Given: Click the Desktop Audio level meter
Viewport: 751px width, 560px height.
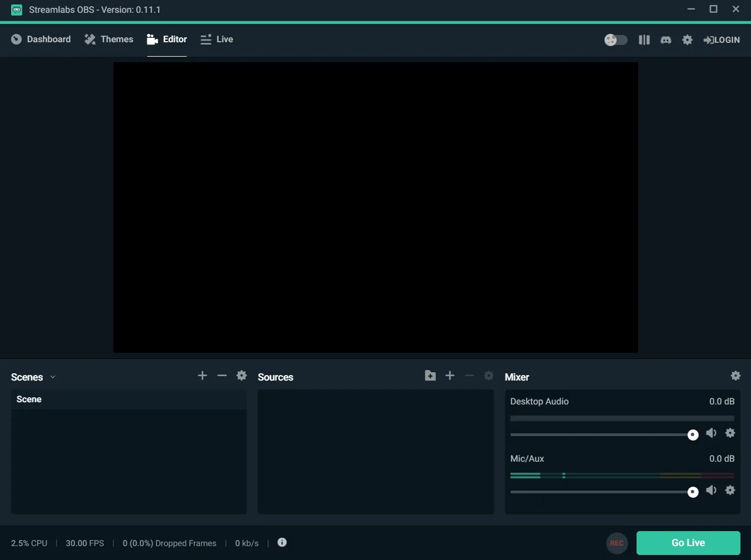Looking at the screenshot, I should point(622,418).
